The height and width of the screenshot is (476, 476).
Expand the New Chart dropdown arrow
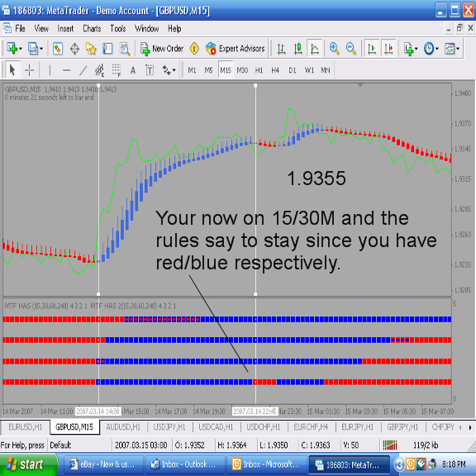click(x=21, y=49)
